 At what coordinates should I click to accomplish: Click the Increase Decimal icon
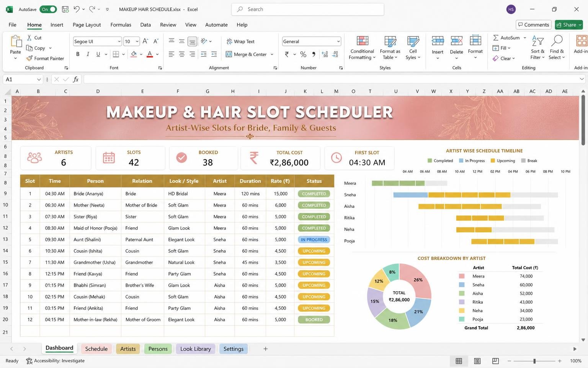[x=325, y=54]
